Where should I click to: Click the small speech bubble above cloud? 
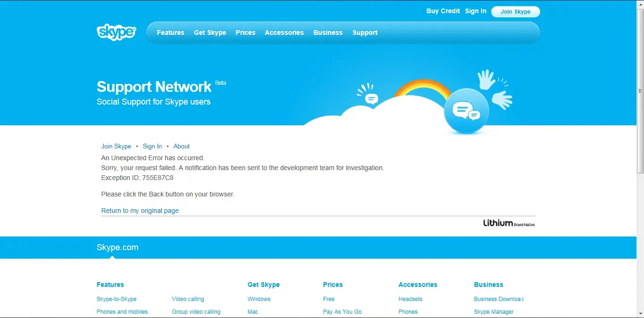tap(372, 99)
